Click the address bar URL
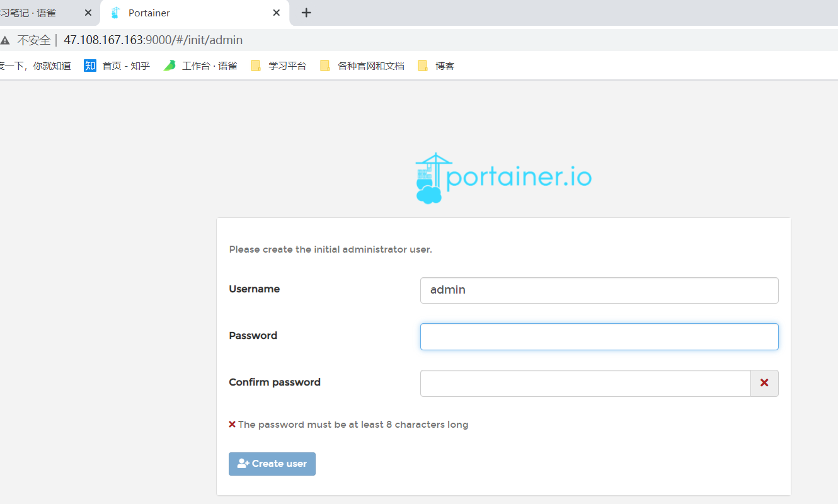 (x=153, y=40)
